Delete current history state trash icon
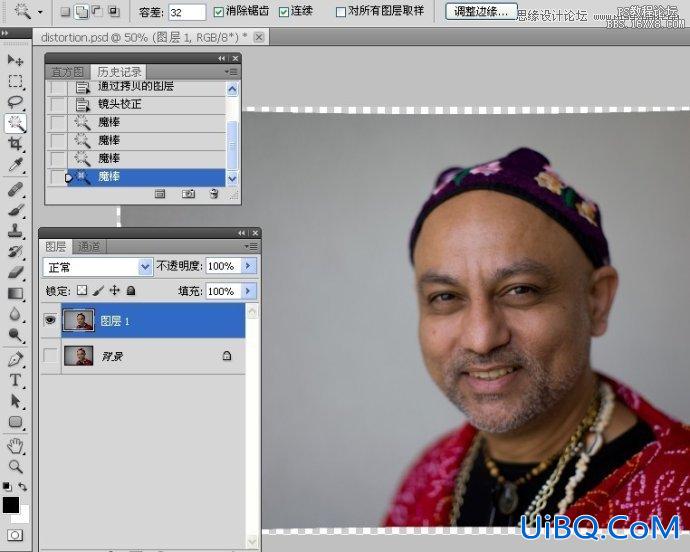 coord(214,194)
